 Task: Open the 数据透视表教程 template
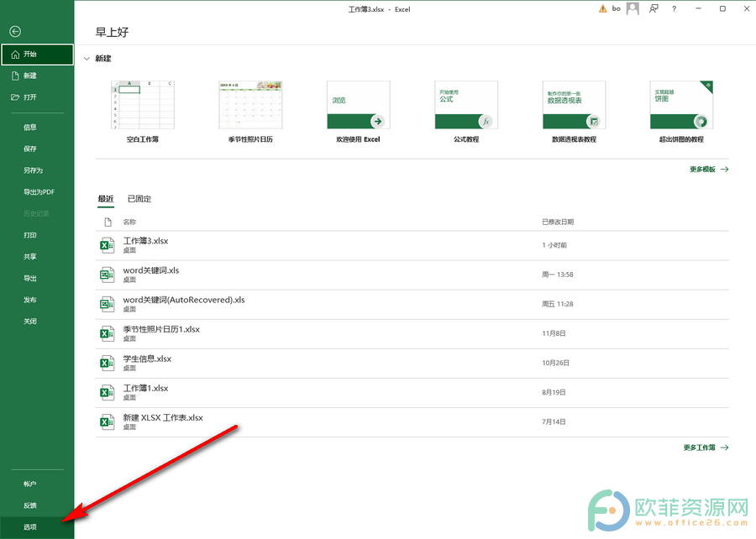click(x=575, y=105)
